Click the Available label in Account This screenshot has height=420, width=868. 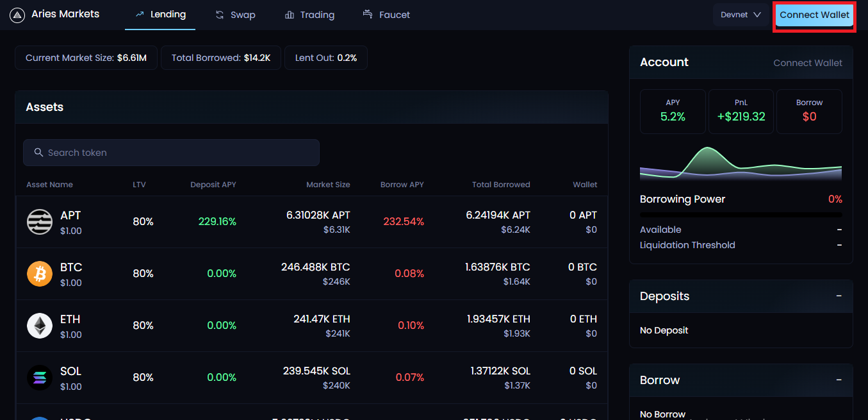tap(660, 230)
